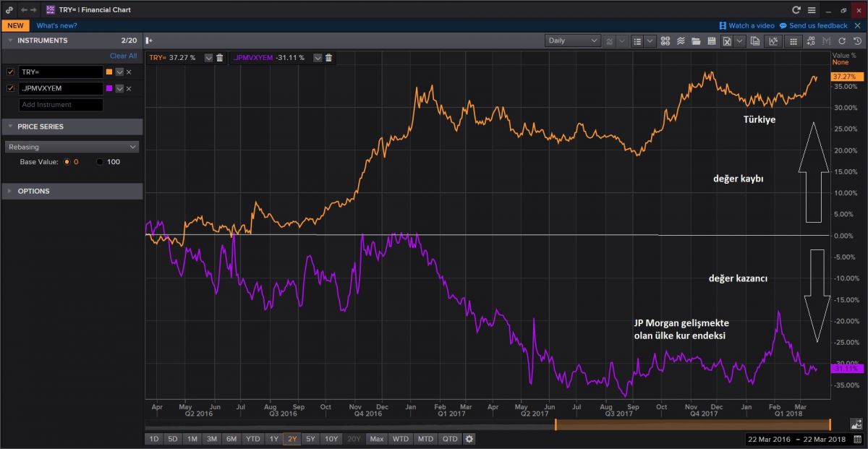Export chart to Excel icon

pyautogui.click(x=727, y=40)
